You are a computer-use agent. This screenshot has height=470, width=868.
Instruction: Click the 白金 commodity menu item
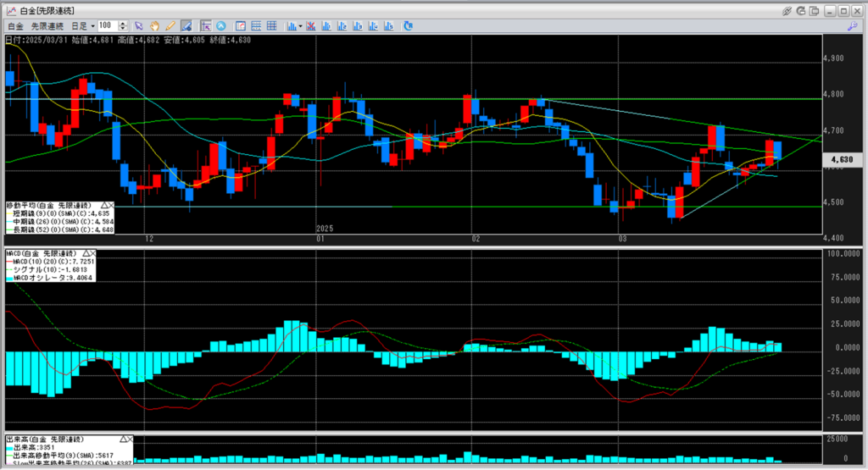pos(15,26)
